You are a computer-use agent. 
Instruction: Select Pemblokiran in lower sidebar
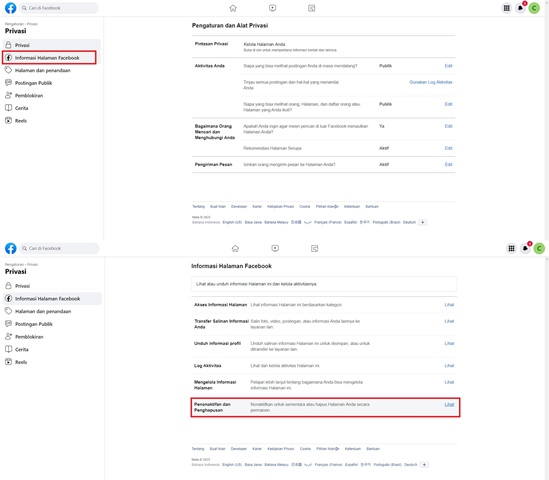coord(53,336)
